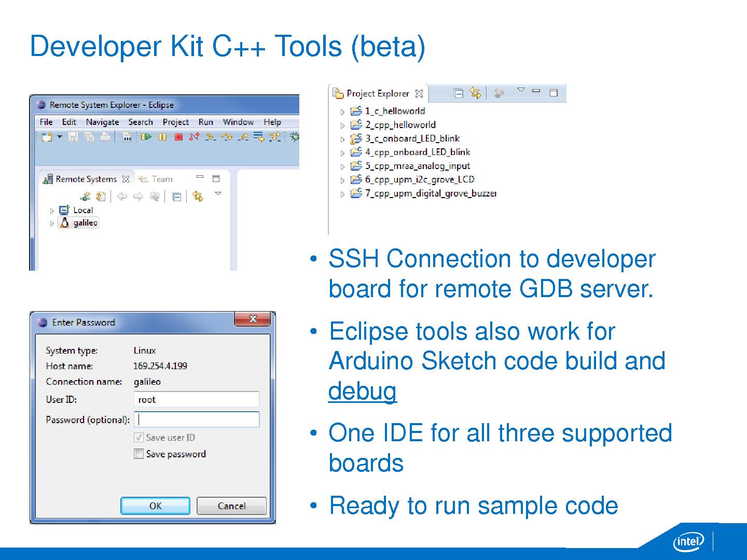Open the Window menu
The image size is (747, 560).
tap(238, 122)
